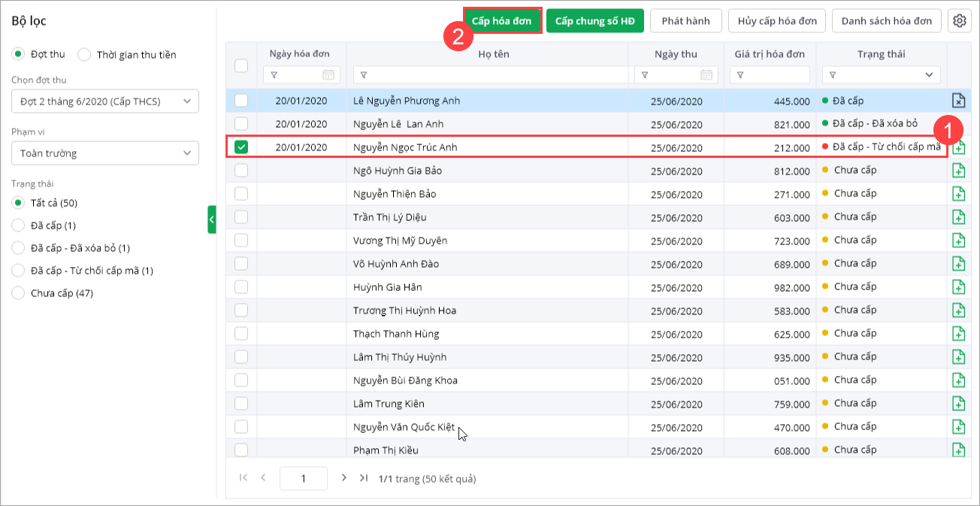This screenshot has width=980, height=506.
Task: Click the invoice icon for Lê Nguyễn Phương Anh
Action: click(958, 101)
